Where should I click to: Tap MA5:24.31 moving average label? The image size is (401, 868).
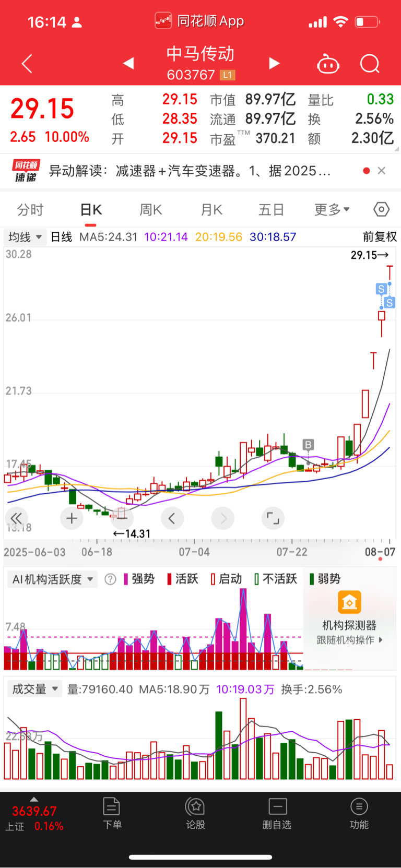(x=108, y=237)
